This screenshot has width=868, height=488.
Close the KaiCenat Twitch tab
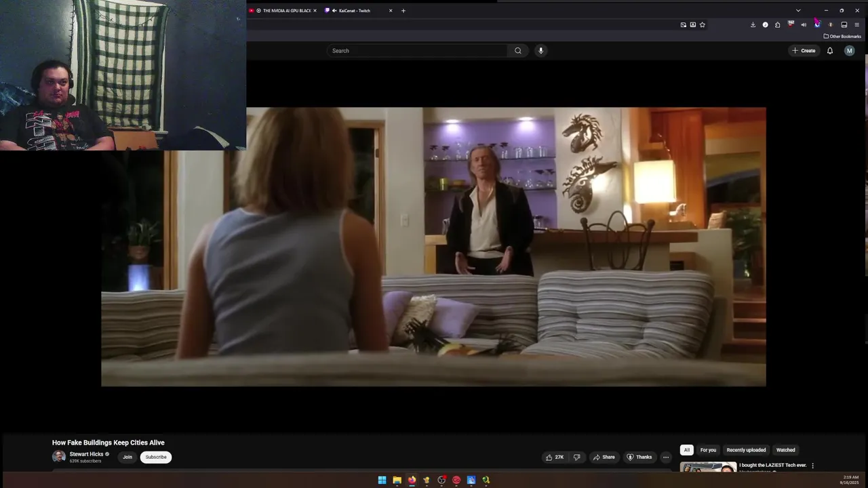[x=391, y=11]
